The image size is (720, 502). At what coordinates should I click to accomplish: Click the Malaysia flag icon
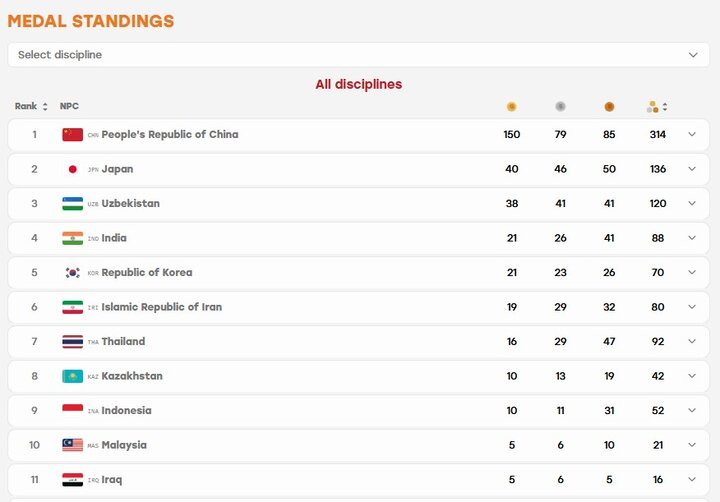pos(73,445)
